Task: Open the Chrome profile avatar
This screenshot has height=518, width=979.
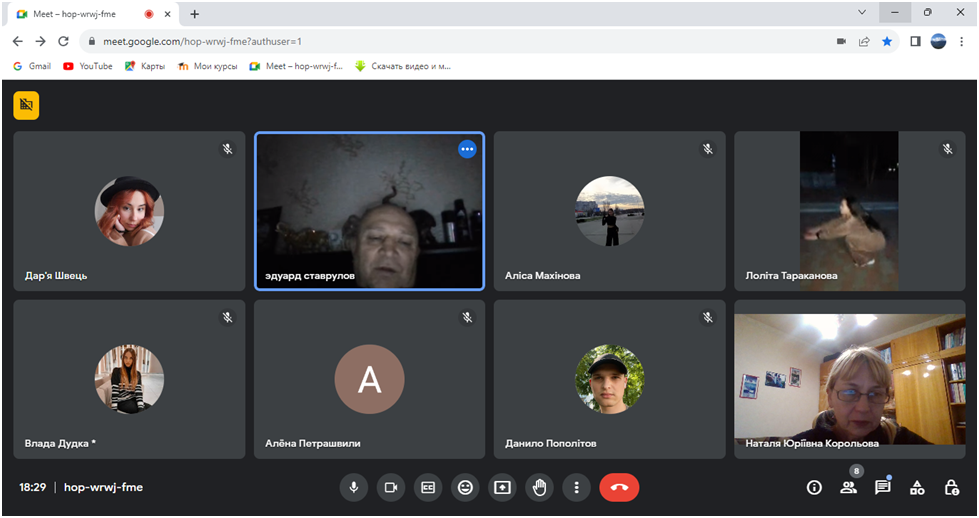Action: tap(938, 41)
